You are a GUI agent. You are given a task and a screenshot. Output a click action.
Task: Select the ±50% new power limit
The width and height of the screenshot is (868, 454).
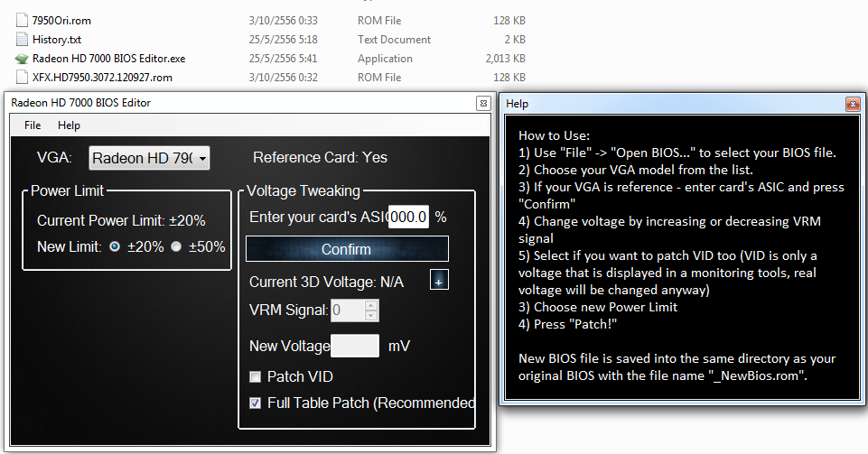176,246
